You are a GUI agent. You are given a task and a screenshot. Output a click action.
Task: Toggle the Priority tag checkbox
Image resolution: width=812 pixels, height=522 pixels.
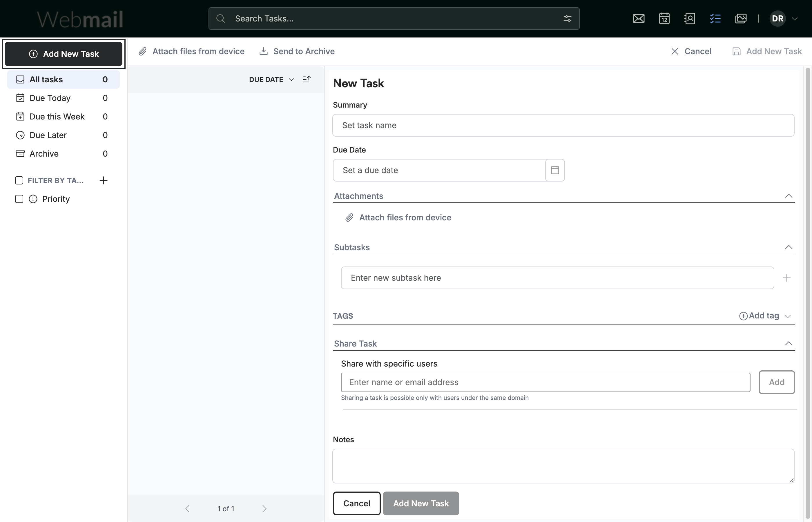pyautogui.click(x=19, y=199)
